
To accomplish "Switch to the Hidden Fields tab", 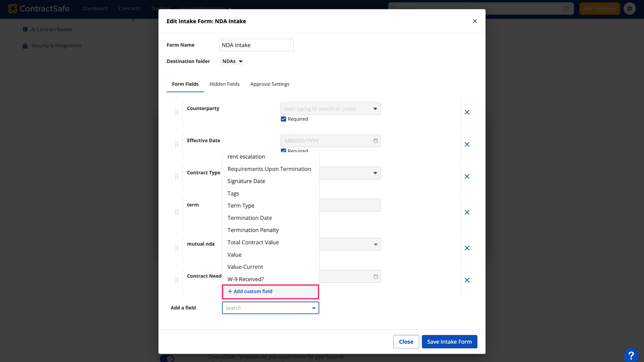I will 224,84.
